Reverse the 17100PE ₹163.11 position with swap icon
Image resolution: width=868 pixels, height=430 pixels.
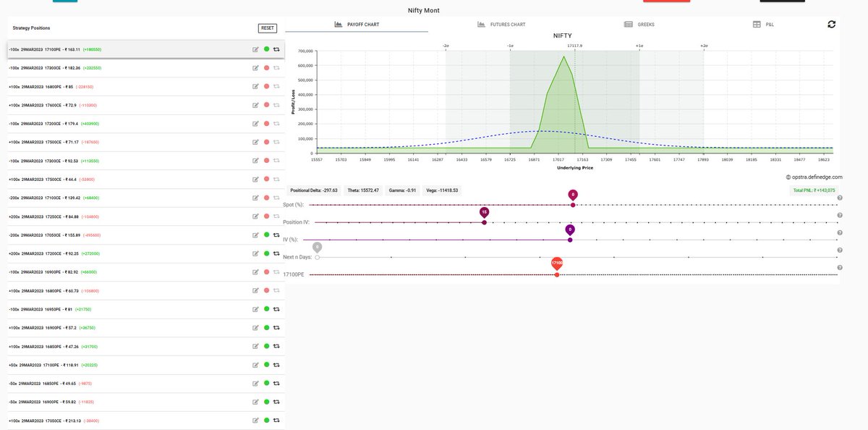pyautogui.click(x=276, y=49)
